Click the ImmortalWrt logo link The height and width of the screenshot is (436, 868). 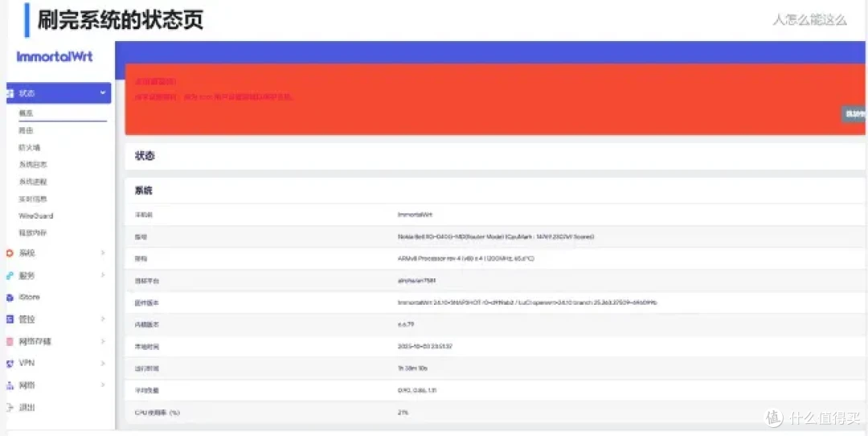coord(55,56)
